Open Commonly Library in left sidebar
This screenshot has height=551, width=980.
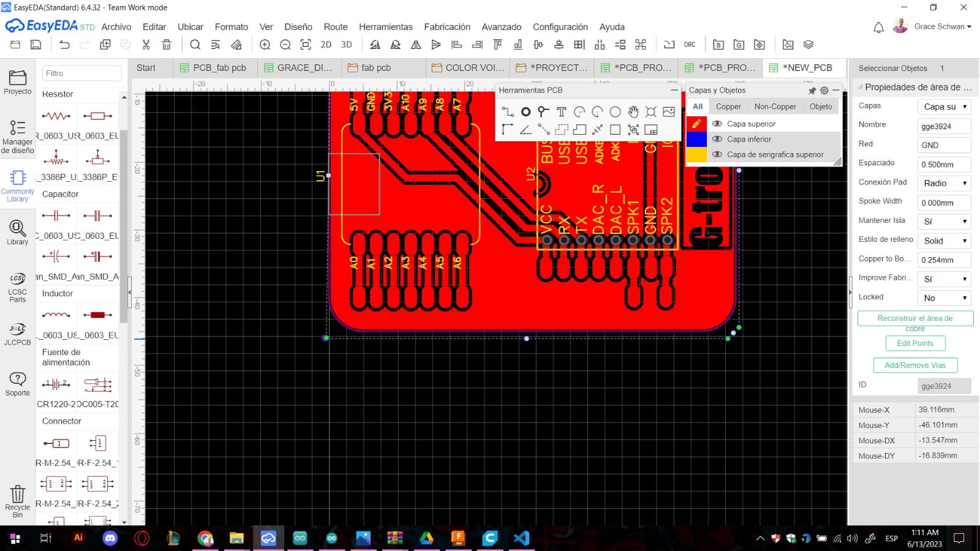click(18, 186)
